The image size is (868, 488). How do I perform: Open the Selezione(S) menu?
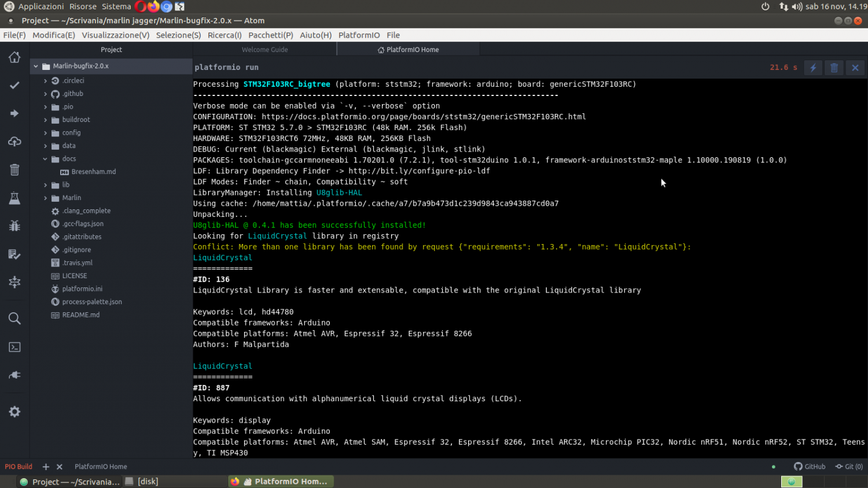[178, 35]
